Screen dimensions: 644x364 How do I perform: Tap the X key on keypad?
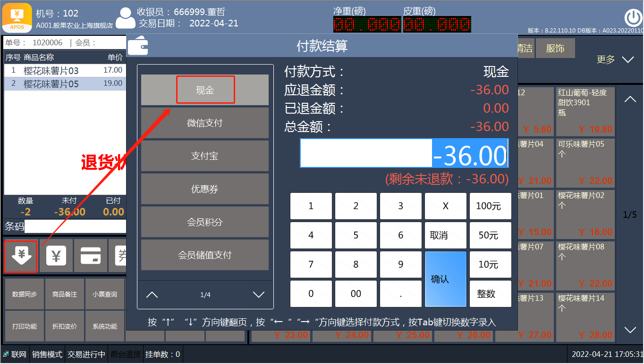[446, 206]
